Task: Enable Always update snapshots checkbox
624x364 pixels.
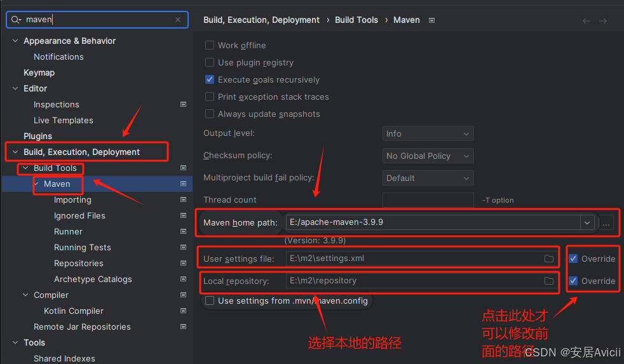Action: tap(209, 114)
